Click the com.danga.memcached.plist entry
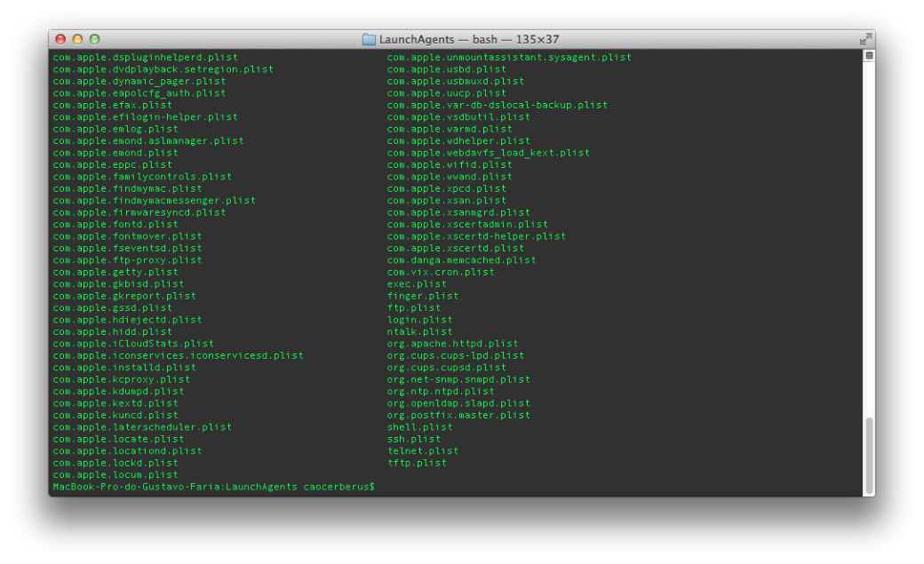The height and width of the screenshot is (564, 924). (x=461, y=260)
